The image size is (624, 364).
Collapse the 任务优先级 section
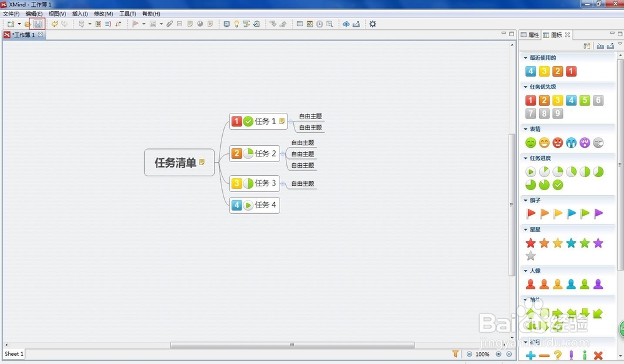(525, 87)
